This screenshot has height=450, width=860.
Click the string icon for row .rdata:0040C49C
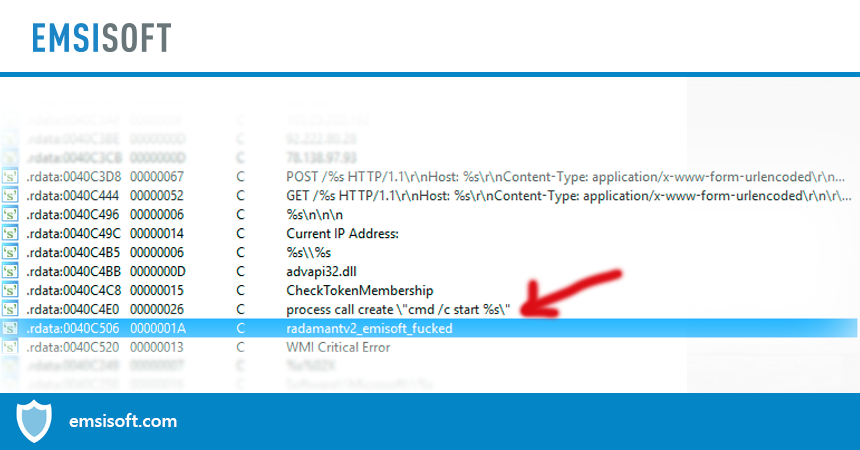coord(10,233)
